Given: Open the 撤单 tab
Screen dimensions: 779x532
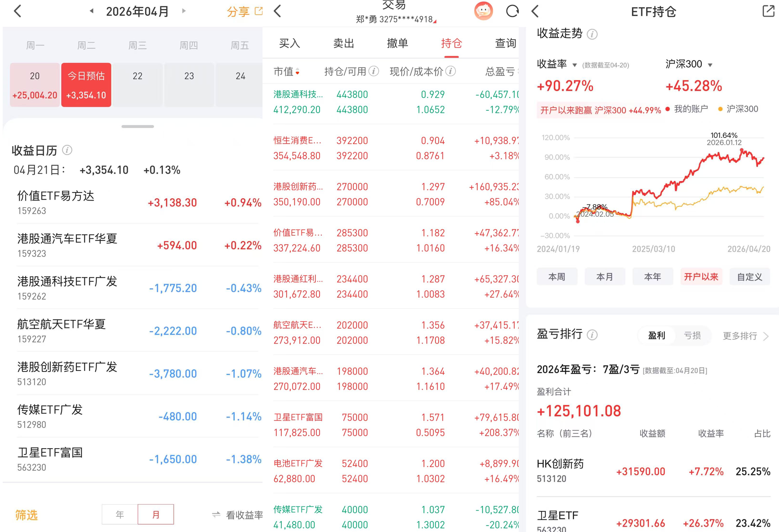Looking at the screenshot, I should 398,43.
